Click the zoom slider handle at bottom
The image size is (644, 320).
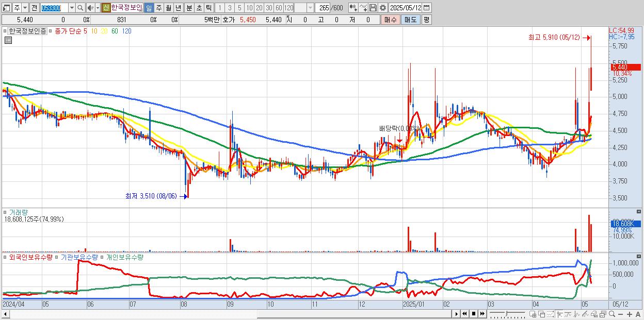pos(506,313)
